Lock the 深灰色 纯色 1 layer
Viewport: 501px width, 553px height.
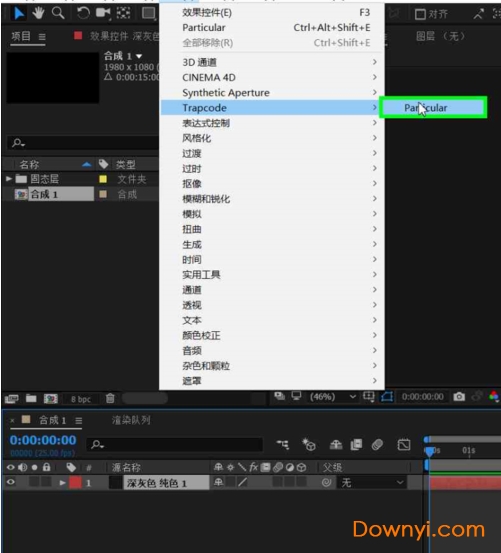pyautogui.click(x=46, y=482)
